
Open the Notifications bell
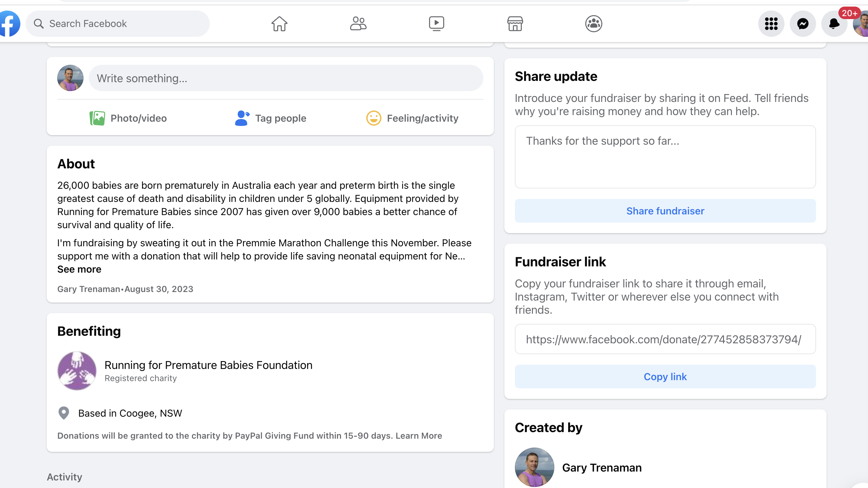[834, 24]
